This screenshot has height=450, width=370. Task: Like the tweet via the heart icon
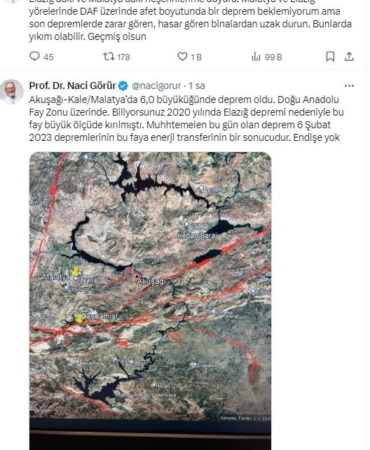click(x=182, y=57)
